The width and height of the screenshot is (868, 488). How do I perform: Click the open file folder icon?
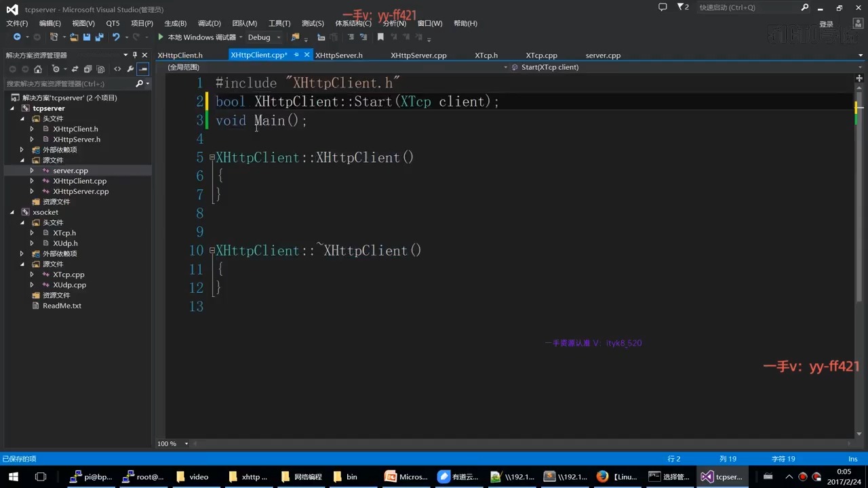pos(74,37)
